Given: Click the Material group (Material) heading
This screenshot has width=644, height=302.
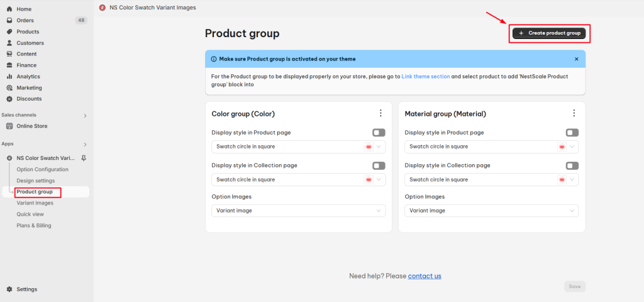Looking at the screenshot, I should click(x=445, y=114).
